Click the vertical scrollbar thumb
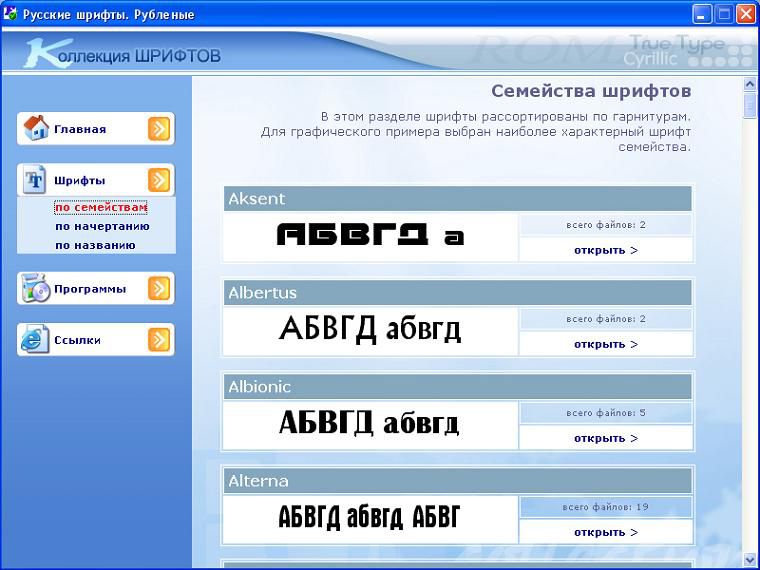 [x=750, y=107]
